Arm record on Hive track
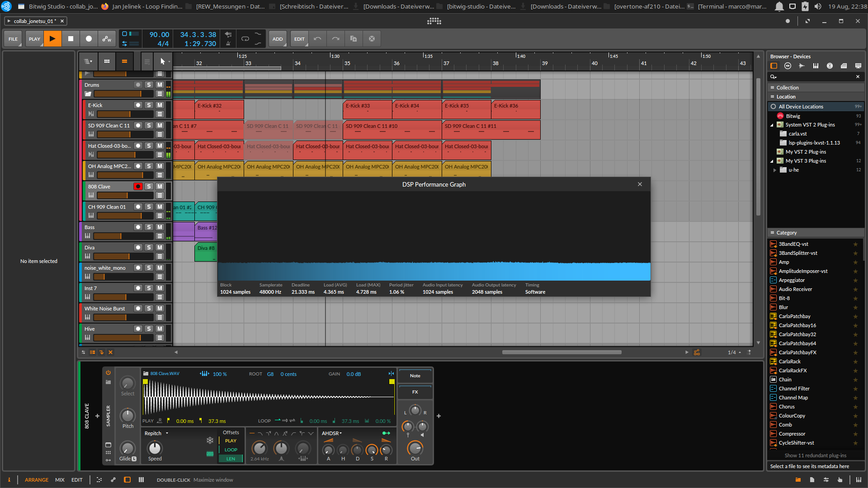The image size is (868, 488). 138,329
